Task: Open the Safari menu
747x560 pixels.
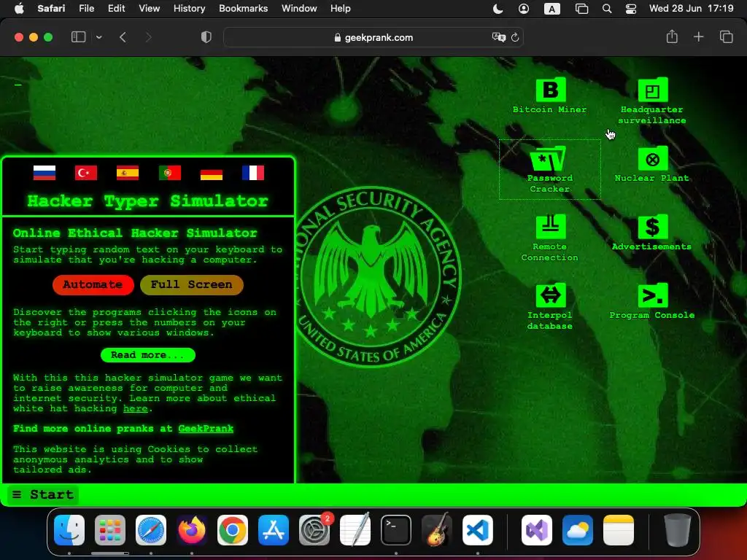Action: pos(51,8)
